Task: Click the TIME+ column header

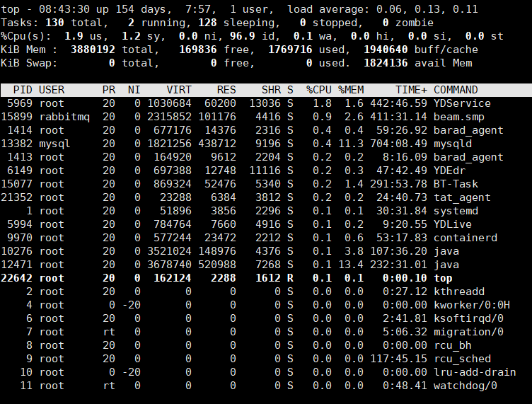Action: click(x=411, y=90)
